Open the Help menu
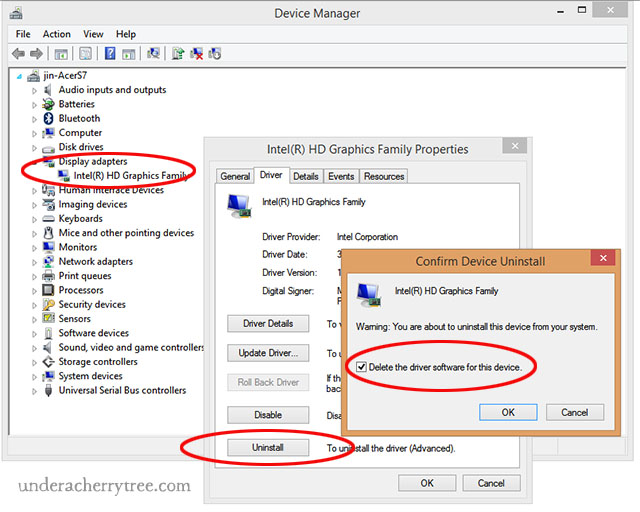 point(126,34)
